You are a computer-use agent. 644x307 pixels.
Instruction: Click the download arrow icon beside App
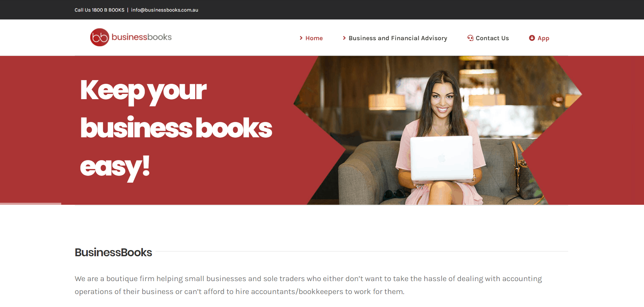click(532, 38)
